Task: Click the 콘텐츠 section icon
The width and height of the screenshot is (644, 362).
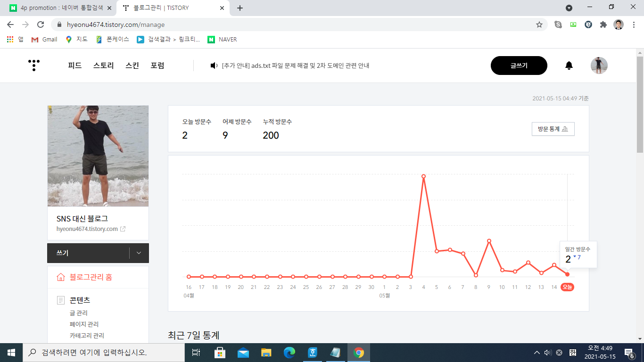Action: [x=61, y=300]
